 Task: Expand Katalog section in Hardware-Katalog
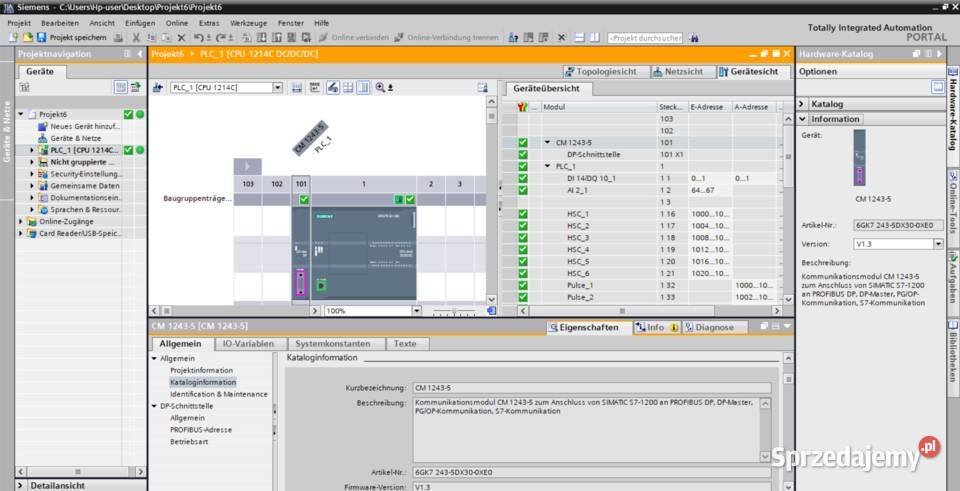tap(803, 104)
